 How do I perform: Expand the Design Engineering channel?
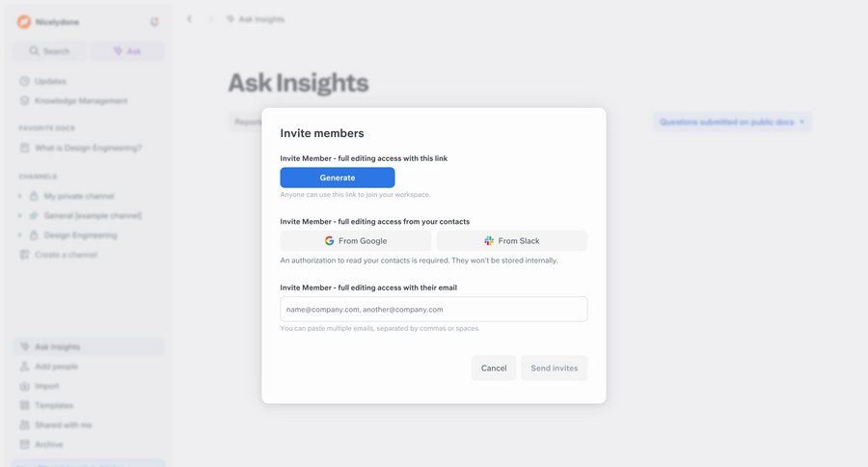coord(20,234)
